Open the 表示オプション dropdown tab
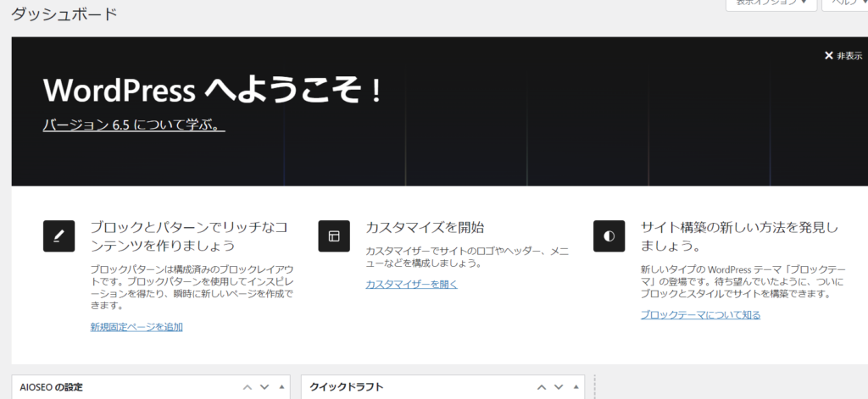 click(x=771, y=3)
